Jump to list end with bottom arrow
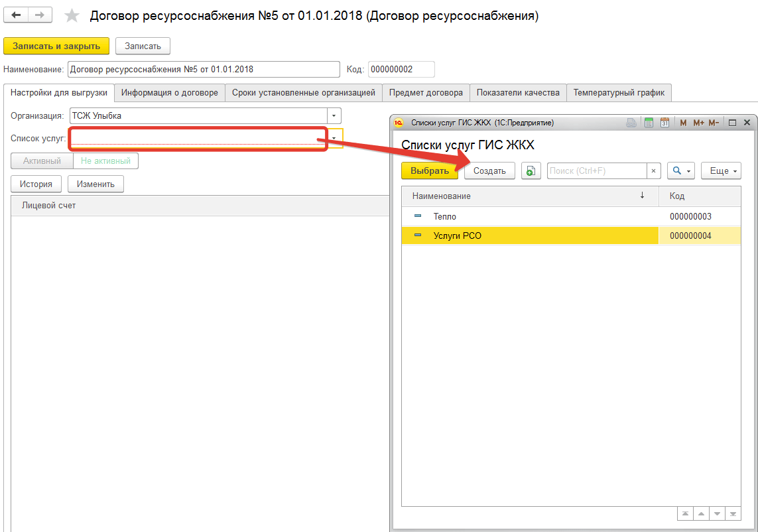Image resolution: width=758 pixels, height=532 pixels. (733, 513)
